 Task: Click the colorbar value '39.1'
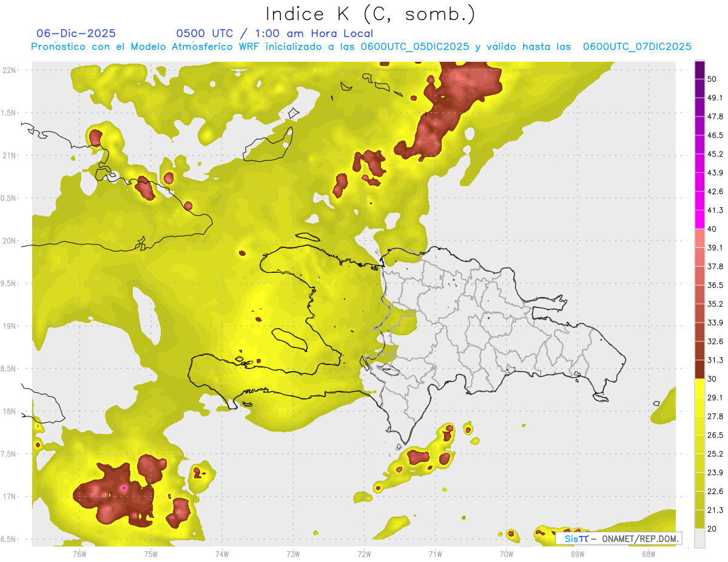pyautogui.click(x=715, y=247)
